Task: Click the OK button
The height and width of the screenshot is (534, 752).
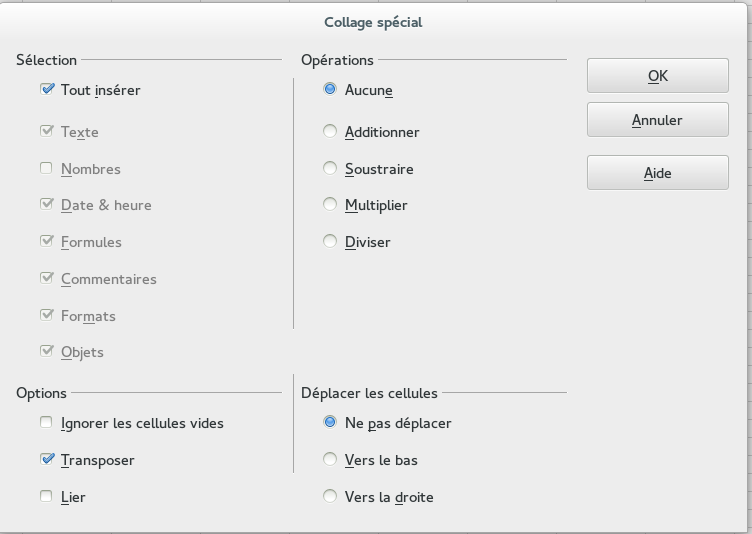Action: 657,76
